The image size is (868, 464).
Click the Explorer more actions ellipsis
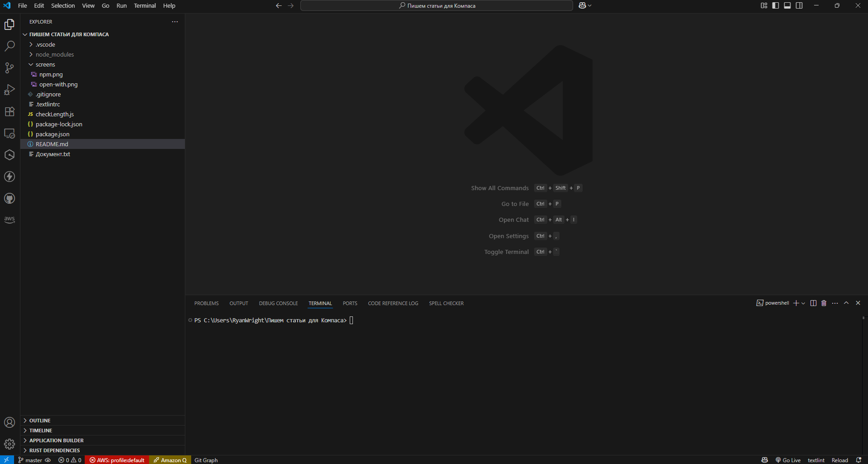(x=175, y=22)
